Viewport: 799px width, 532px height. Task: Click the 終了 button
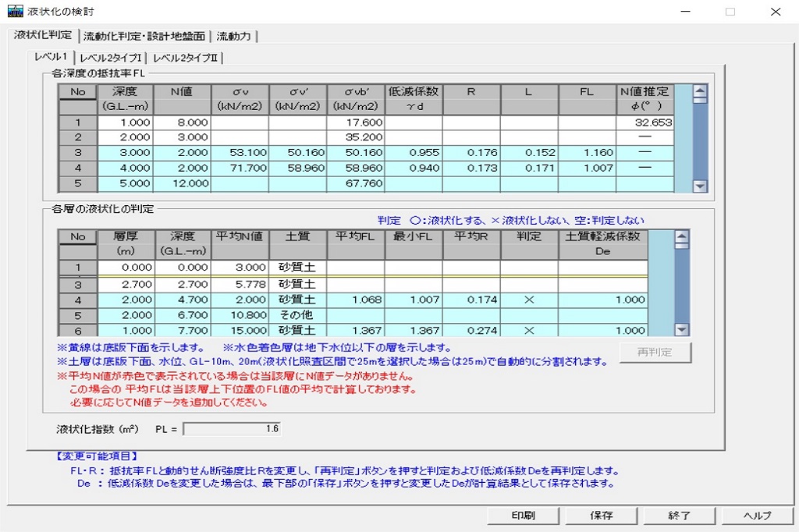(680, 515)
